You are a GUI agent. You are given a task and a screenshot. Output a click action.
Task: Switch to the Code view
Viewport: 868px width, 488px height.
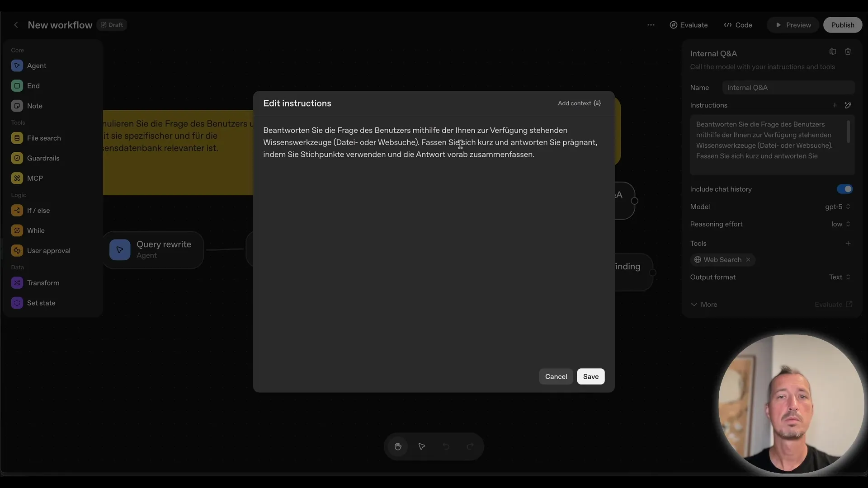tap(738, 25)
